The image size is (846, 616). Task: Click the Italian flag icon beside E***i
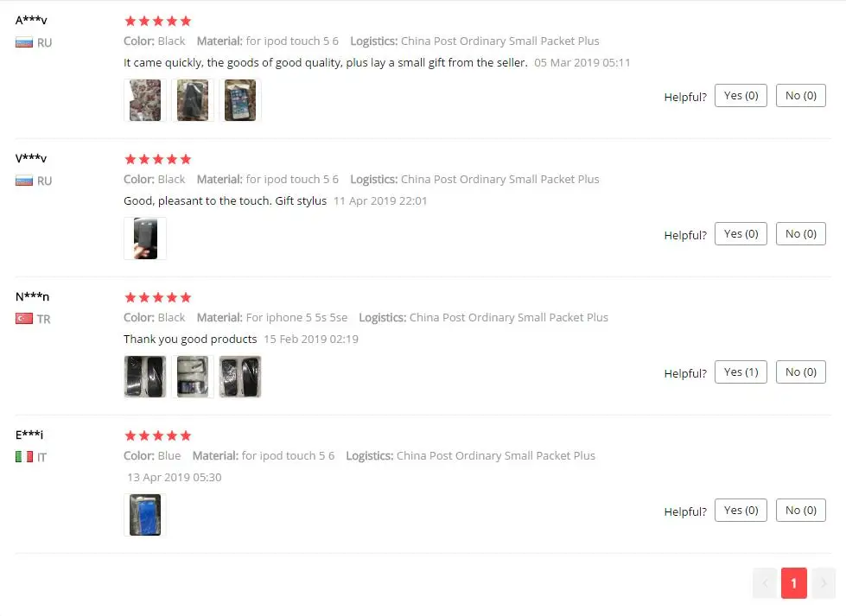pyautogui.click(x=23, y=457)
